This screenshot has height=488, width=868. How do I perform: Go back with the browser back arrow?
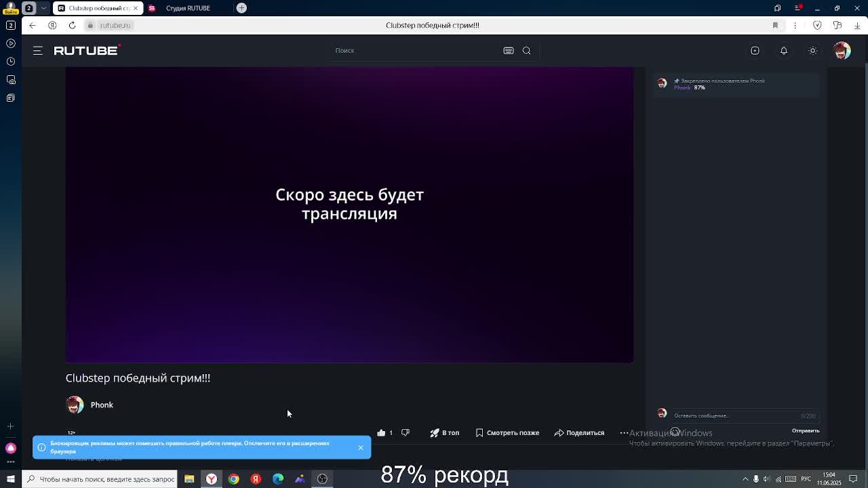[x=32, y=25]
